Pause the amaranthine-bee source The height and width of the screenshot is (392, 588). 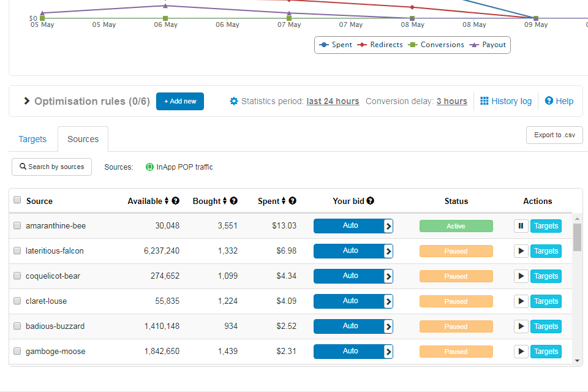tap(521, 226)
